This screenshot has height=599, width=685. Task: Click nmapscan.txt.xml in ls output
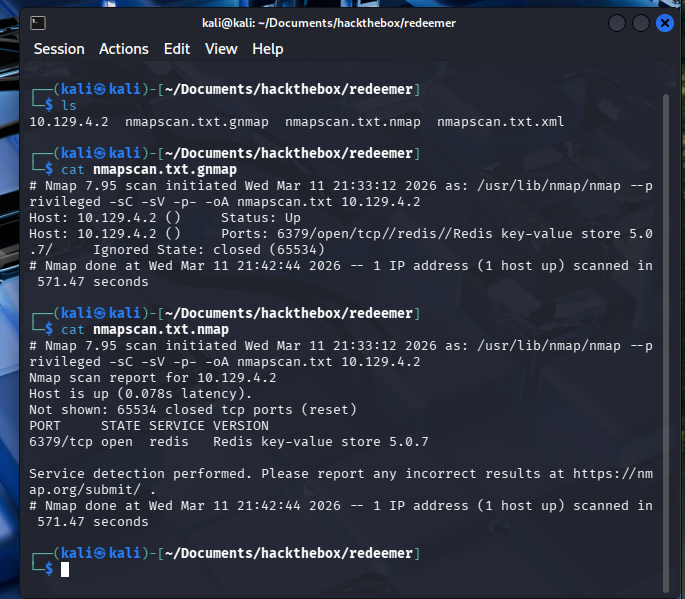tap(500, 121)
